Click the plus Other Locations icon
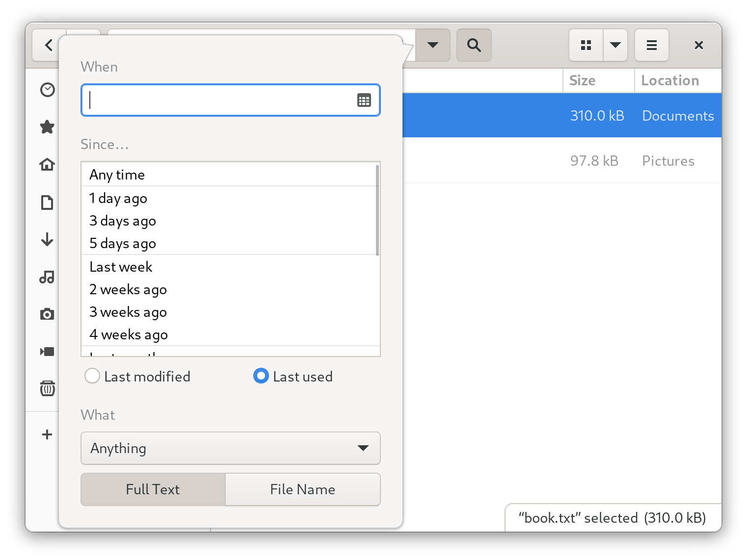Image resolution: width=747 pixels, height=560 pixels. 47,434
